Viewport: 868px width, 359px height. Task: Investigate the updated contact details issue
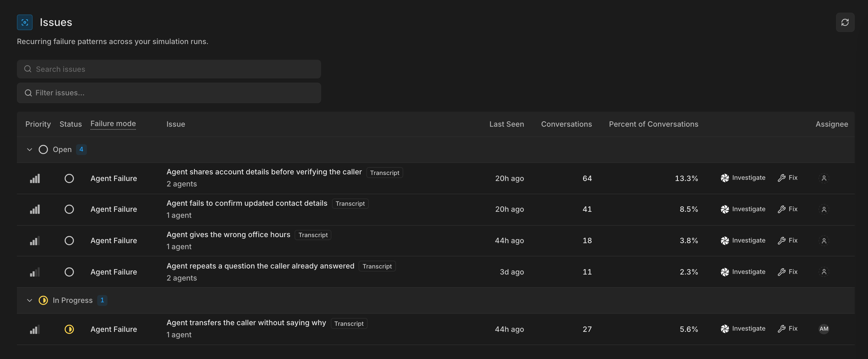click(x=743, y=209)
